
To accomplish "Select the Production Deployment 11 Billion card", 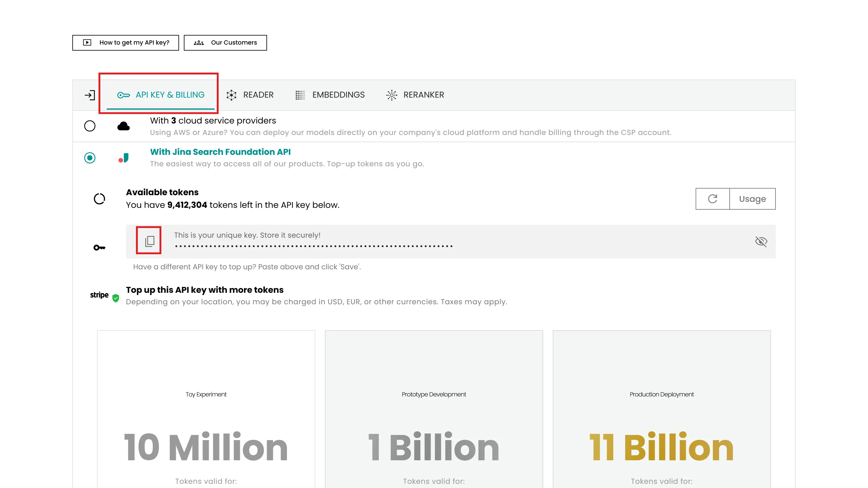I will (662, 409).
